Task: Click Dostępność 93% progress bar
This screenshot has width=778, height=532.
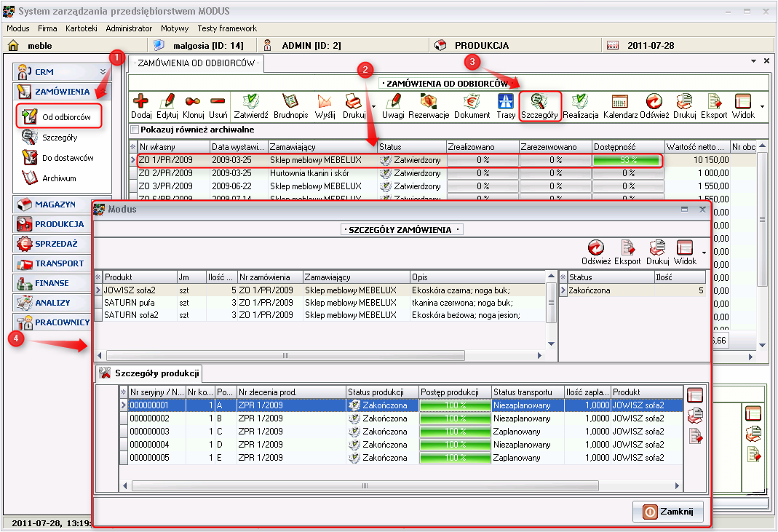Action: 626,160
